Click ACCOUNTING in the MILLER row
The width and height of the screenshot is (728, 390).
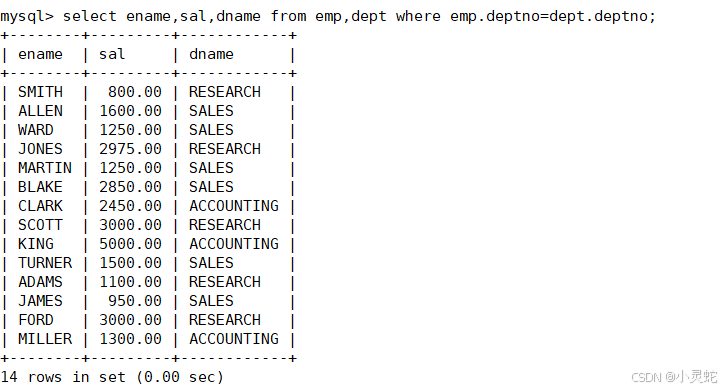(234, 339)
